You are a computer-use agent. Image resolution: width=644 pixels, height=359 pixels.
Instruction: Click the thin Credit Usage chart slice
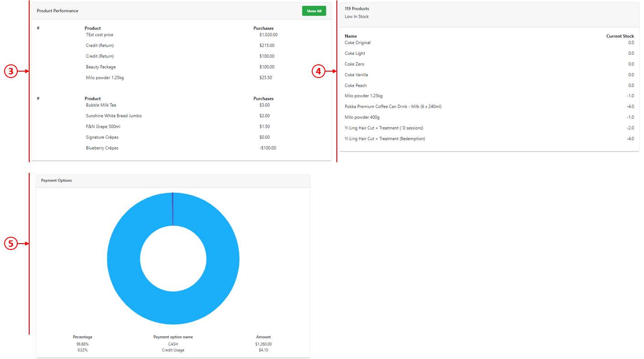point(173,209)
